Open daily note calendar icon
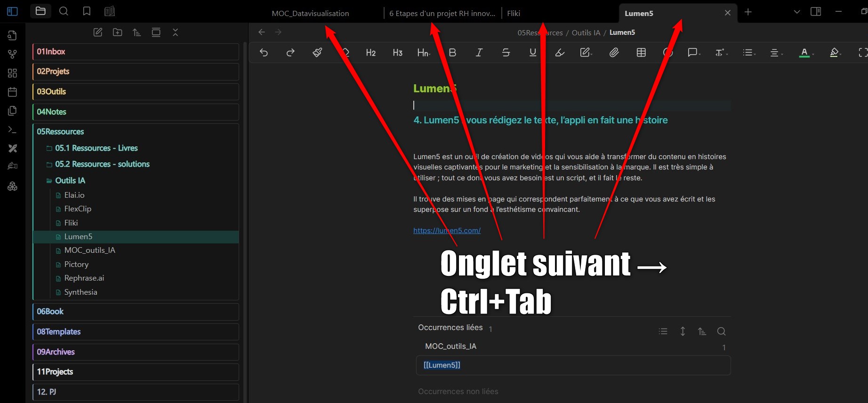The width and height of the screenshot is (868, 403). [13, 92]
